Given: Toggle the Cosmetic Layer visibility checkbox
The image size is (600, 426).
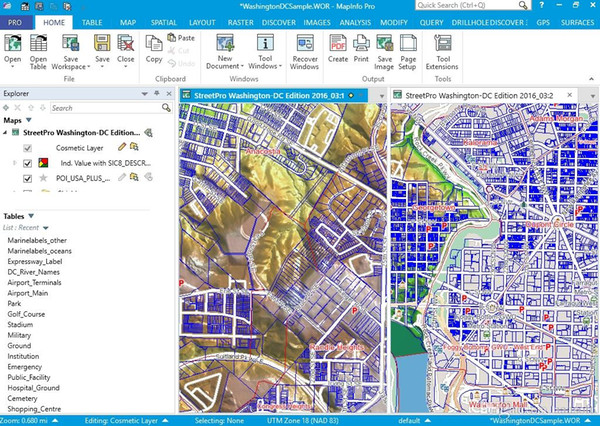Looking at the screenshot, I should [x=27, y=148].
